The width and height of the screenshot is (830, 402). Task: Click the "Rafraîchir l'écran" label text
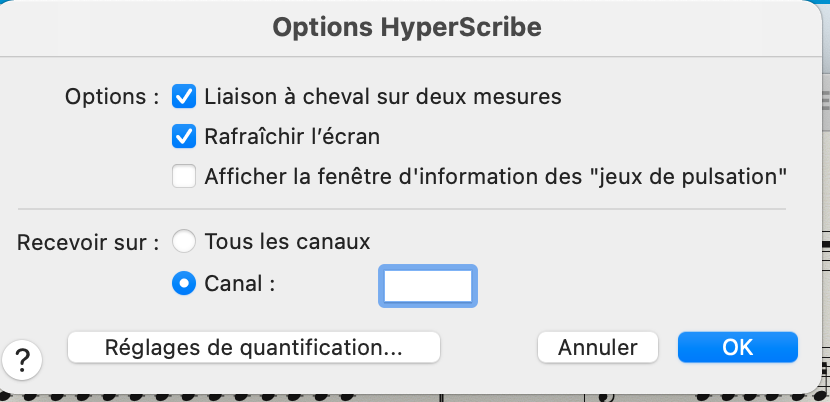click(x=292, y=135)
